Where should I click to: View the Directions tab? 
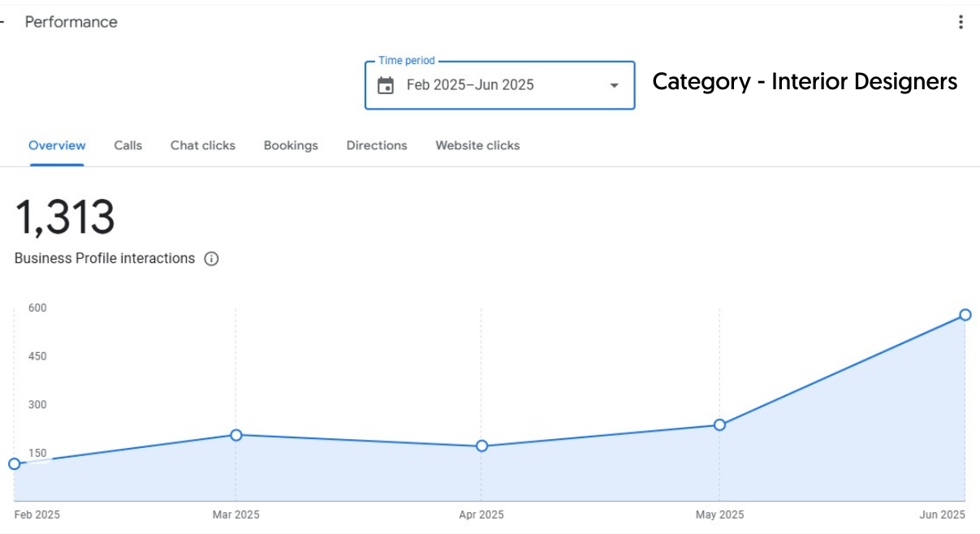point(377,146)
